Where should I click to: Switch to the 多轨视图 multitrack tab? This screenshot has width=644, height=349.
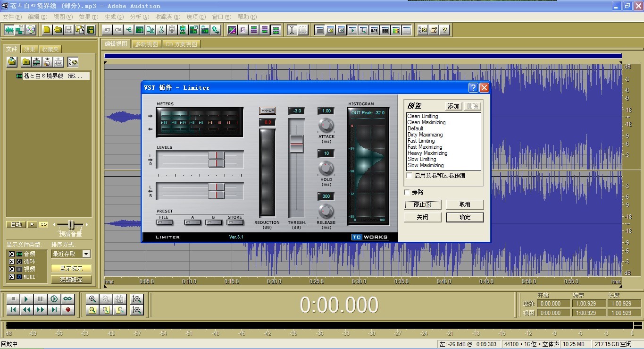tap(147, 44)
